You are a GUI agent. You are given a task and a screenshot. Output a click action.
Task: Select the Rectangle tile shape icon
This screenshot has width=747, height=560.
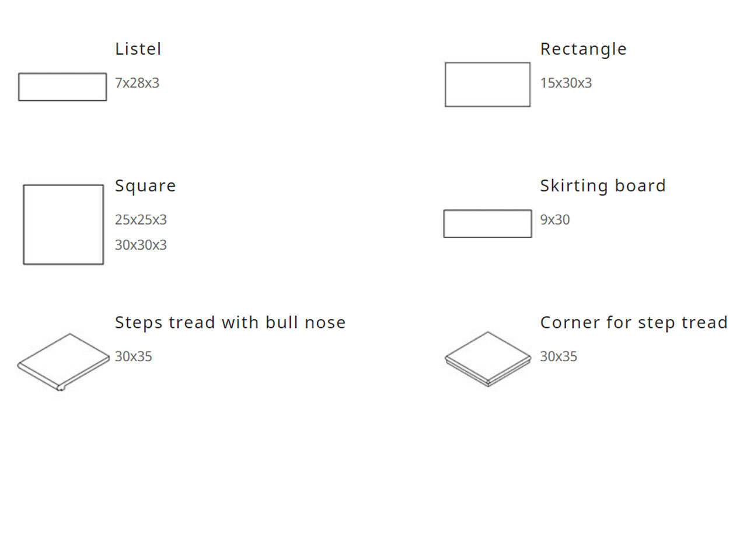click(x=487, y=85)
